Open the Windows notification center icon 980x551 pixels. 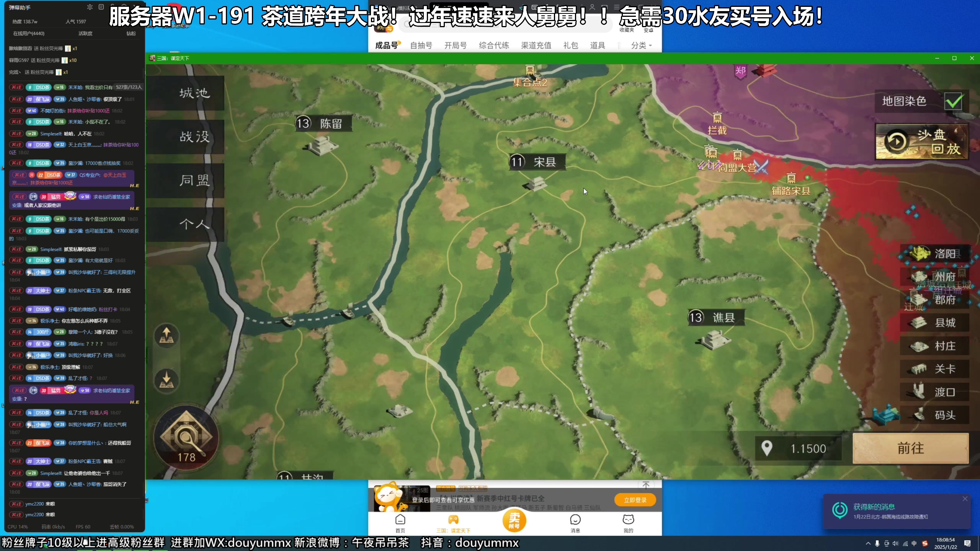click(x=967, y=543)
